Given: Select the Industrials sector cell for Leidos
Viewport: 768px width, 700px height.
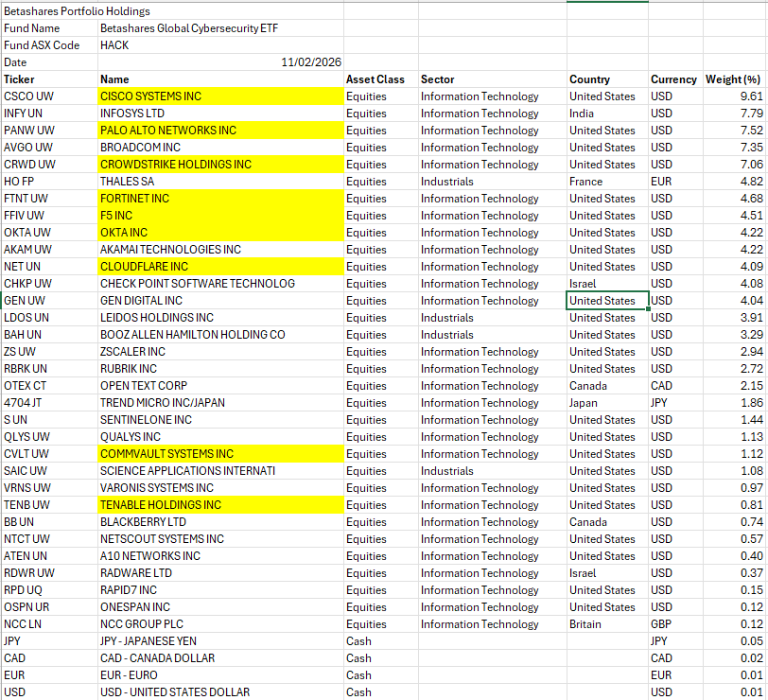Looking at the screenshot, I should [492, 318].
